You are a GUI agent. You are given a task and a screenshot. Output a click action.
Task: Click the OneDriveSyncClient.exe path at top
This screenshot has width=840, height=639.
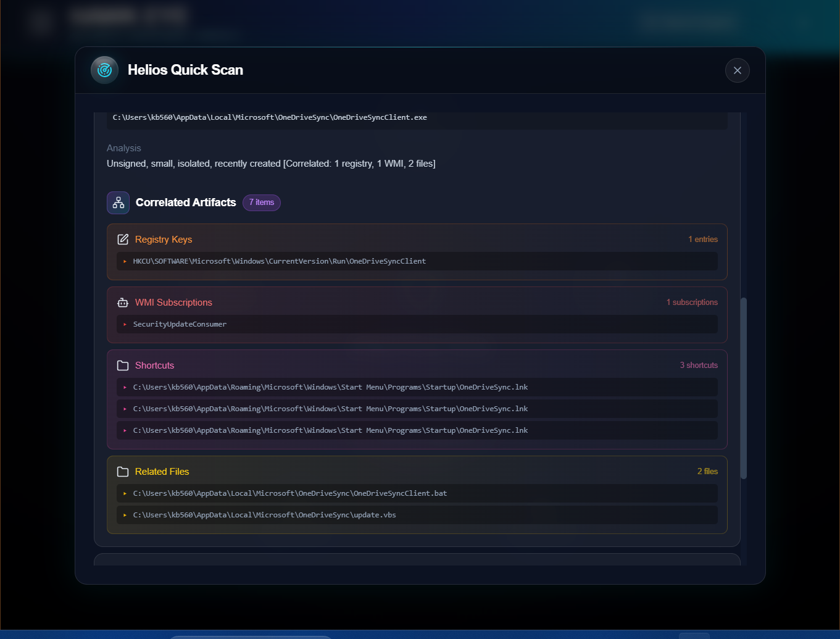270,117
